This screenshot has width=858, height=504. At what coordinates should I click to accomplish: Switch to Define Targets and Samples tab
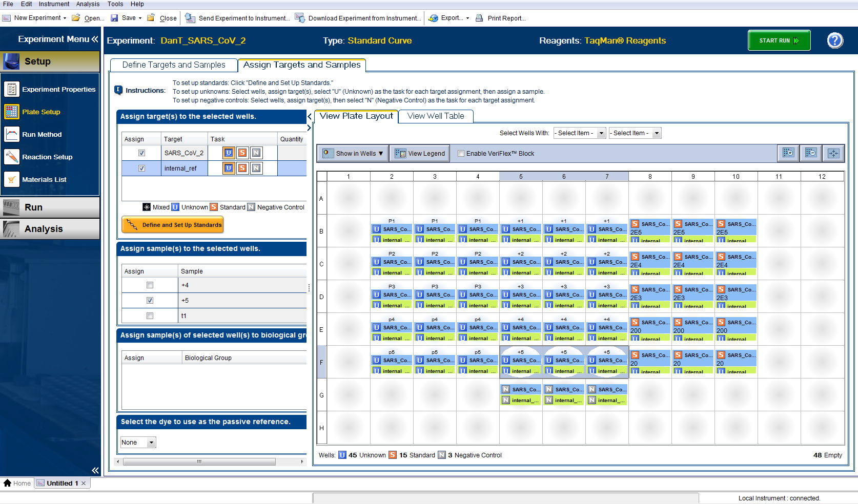click(174, 65)
